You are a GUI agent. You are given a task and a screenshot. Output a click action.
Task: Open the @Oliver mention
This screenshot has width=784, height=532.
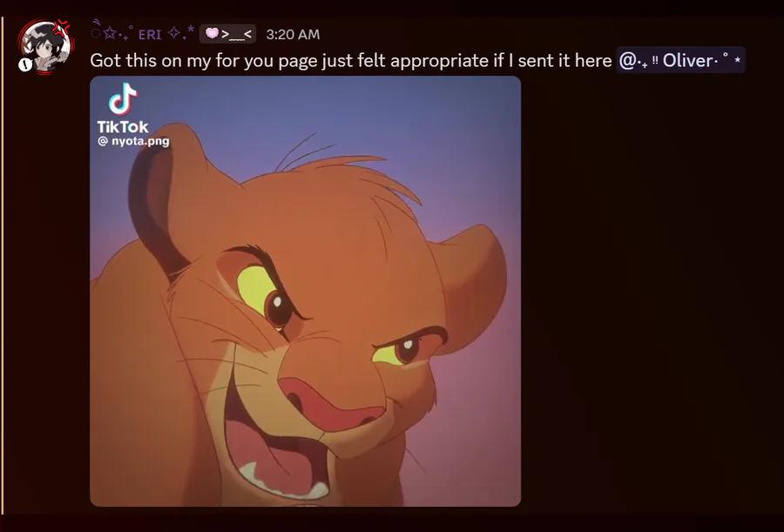[x=680, y=60]
